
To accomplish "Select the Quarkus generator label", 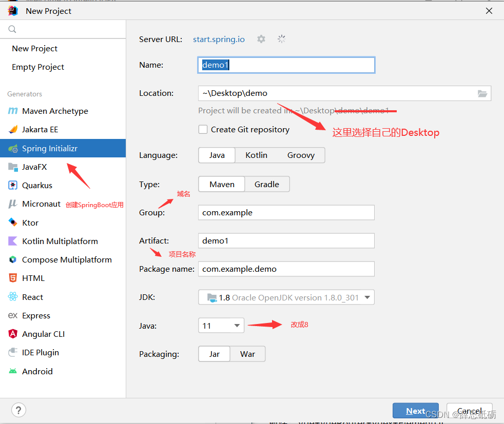I will click(x=37, y=186).
